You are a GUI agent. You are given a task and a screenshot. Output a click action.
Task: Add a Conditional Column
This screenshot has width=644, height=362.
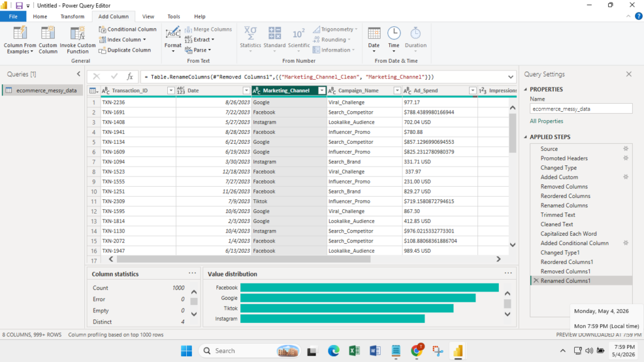pos(128,29)
